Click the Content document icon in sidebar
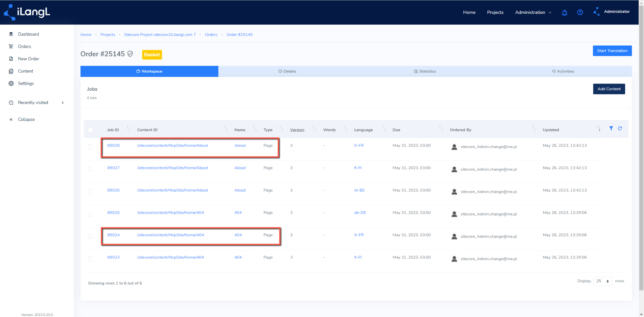 [11, 71]
